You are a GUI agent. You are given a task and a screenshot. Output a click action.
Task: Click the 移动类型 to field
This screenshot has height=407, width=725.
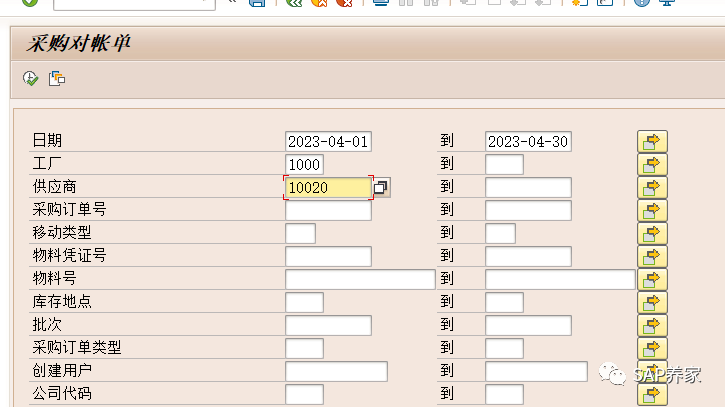[x=500, y=234]
